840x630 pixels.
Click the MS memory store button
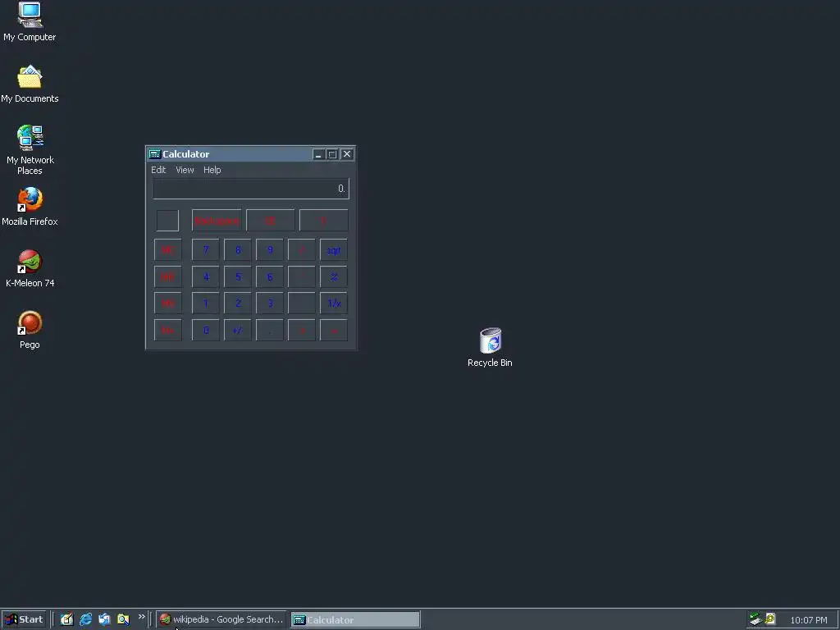(x=167, y=304)
